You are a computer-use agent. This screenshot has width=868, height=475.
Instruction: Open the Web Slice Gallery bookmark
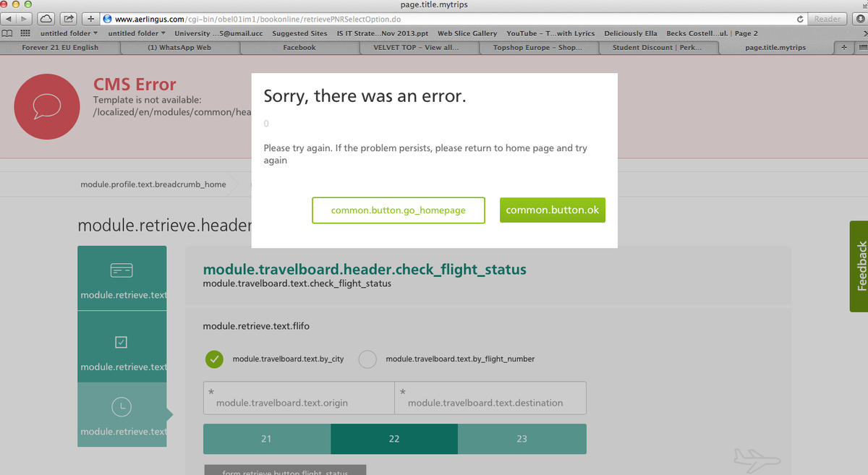tap(467, 33)
